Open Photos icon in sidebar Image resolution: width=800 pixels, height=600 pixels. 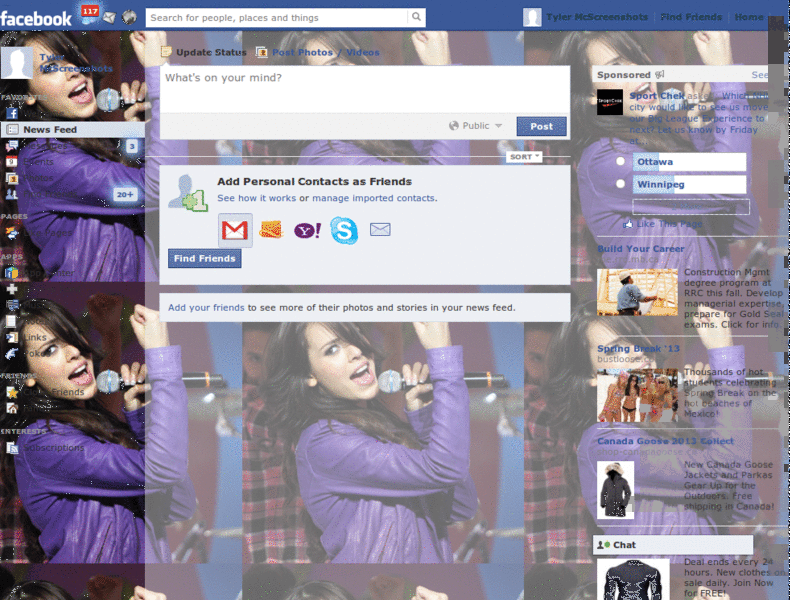coord(11,179)
